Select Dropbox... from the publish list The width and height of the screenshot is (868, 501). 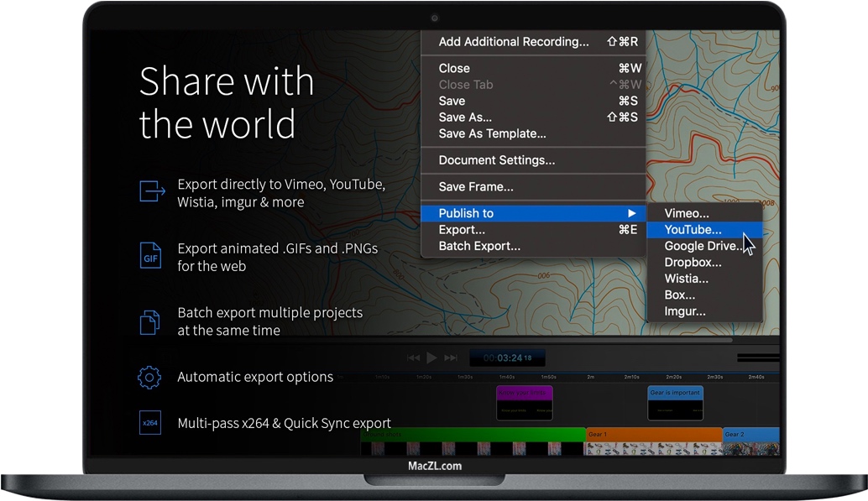pyautogui.click(x=693, y=263)
